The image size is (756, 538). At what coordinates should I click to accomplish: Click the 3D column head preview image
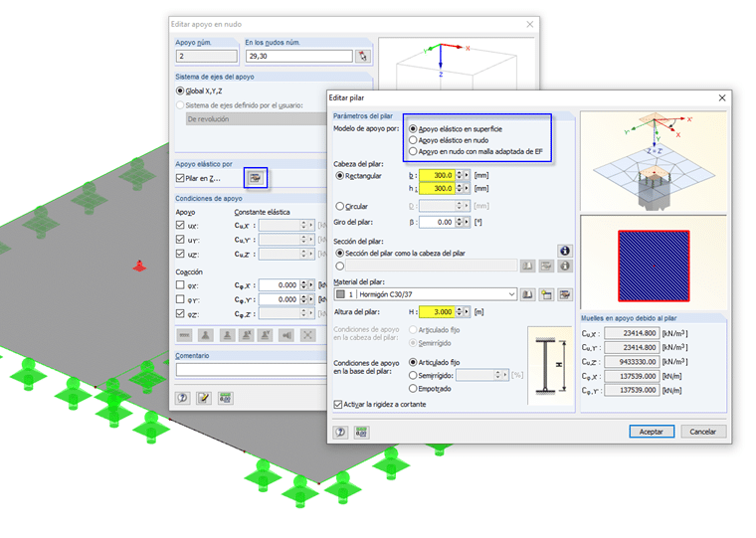pos(654,162)
